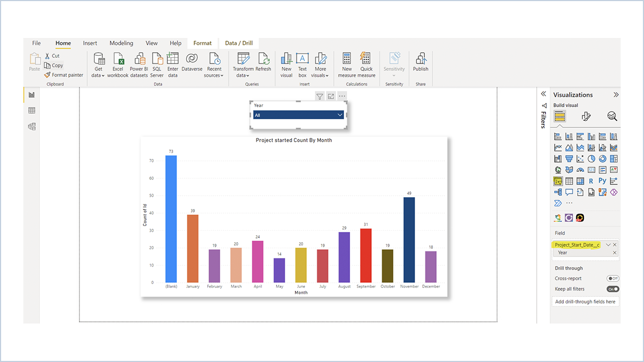Disable the Keep all filters toggle

click(x=613, y=289)
